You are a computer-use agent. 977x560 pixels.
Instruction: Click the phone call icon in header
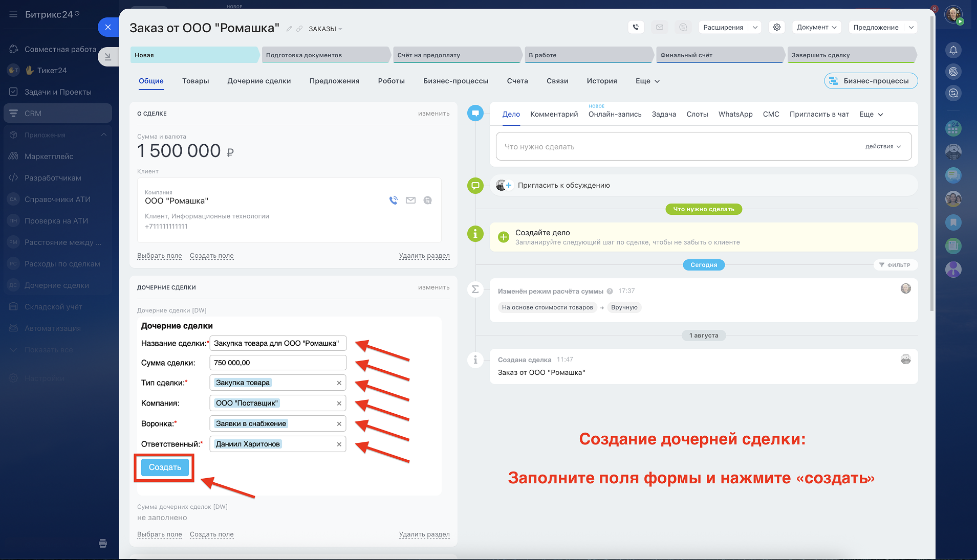636,27
